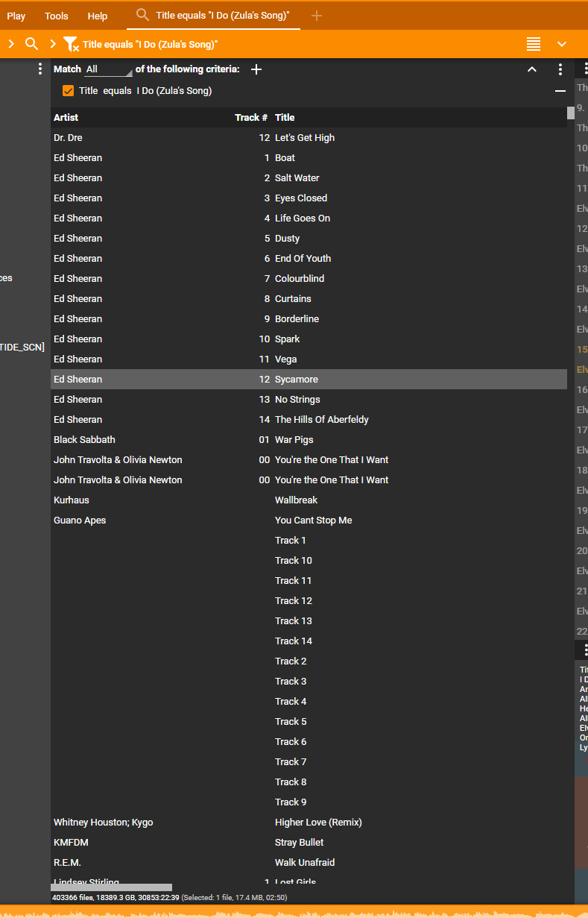588x918 pixels.
Task: Click the search magnifier icon in the toolbar
Action: click(31, 44)
